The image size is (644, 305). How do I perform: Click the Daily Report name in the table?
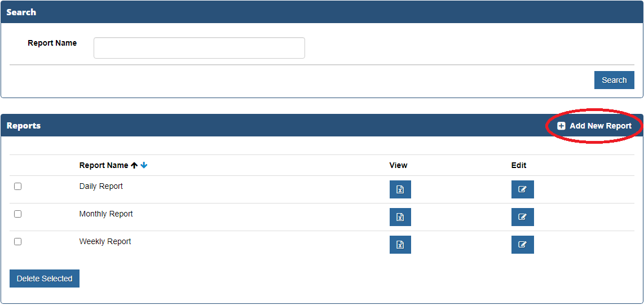pyautogui.click(x=101, y=186)
